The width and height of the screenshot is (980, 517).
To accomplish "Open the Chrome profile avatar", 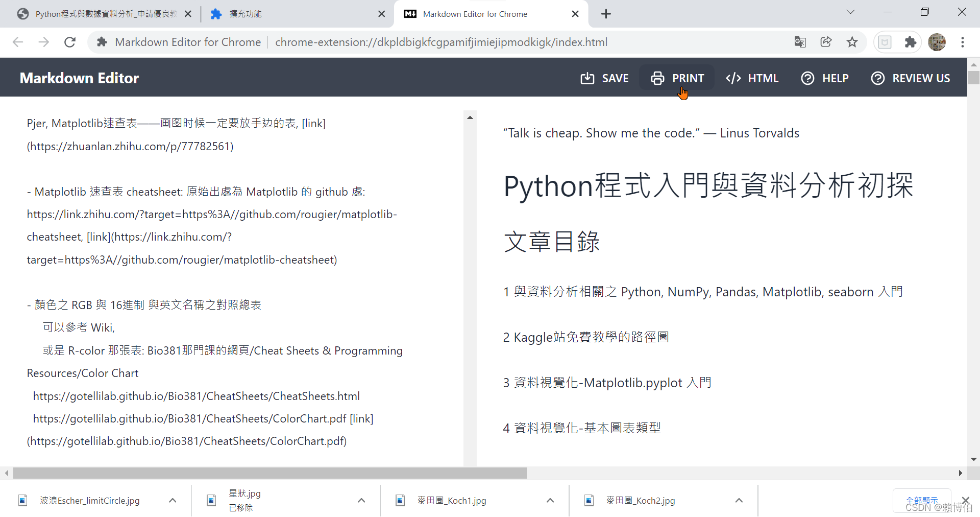I will (937, 42).
